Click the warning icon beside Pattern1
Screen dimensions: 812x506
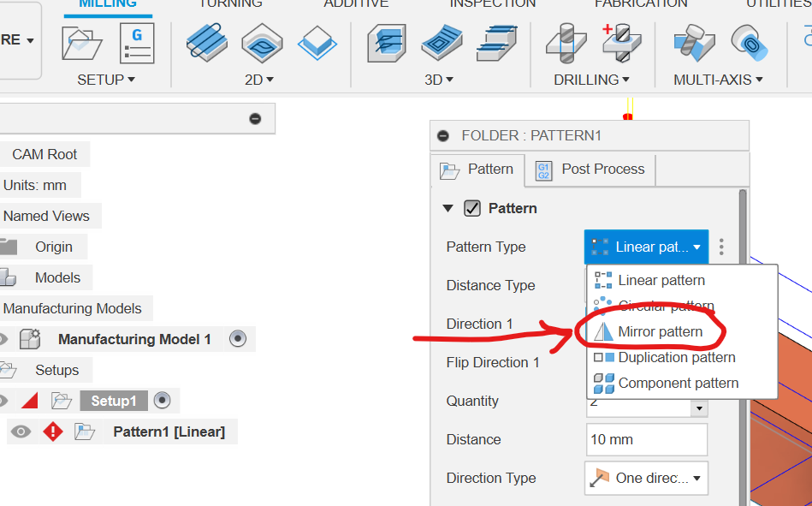[52, 432]
